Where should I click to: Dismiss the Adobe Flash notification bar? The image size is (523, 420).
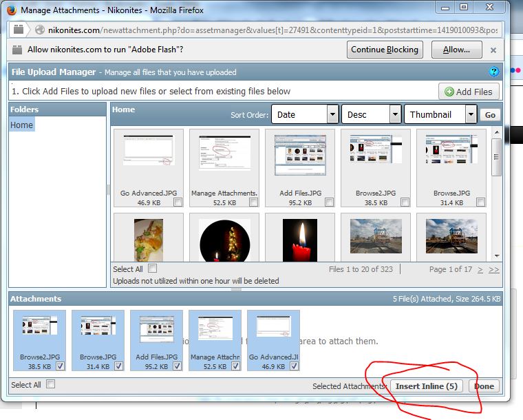493,50
